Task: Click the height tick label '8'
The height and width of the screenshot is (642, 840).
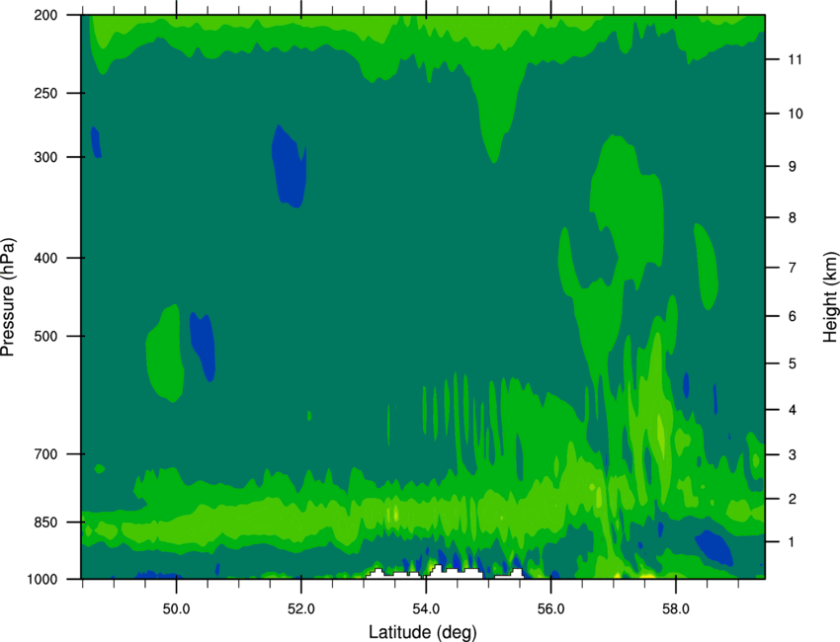Action: (793, 217)
